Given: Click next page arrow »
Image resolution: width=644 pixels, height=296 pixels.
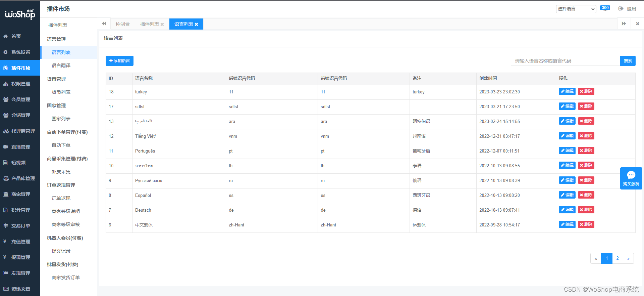Looking at the screenshot, I should pos(628,258).
